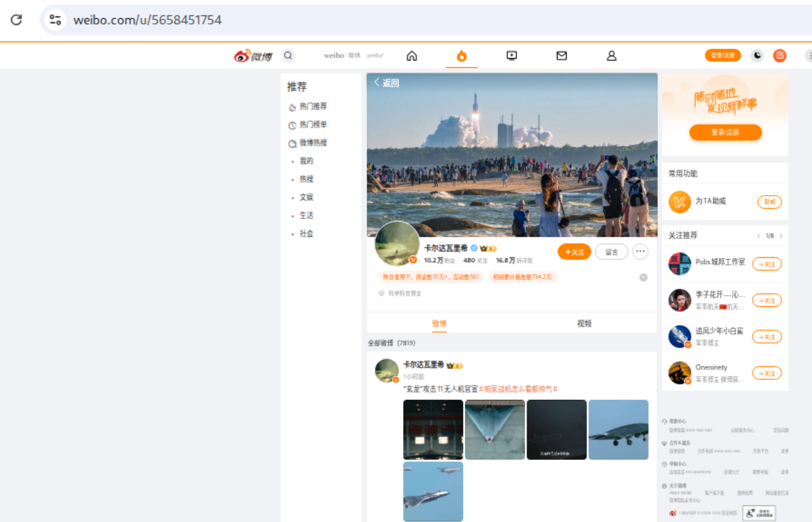
Task: Select 热门榜单 in the sidebar
Action: point(313,125)
